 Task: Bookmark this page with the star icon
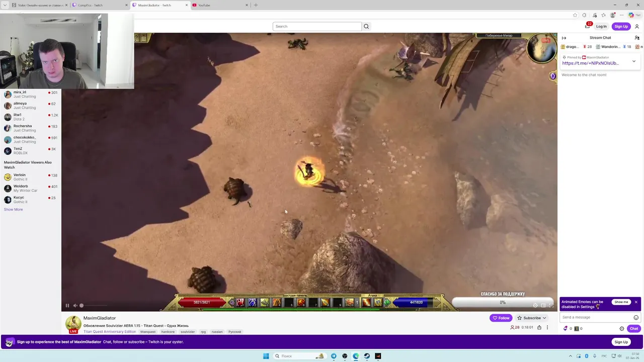pyautogui.click(x=575, y=15)
